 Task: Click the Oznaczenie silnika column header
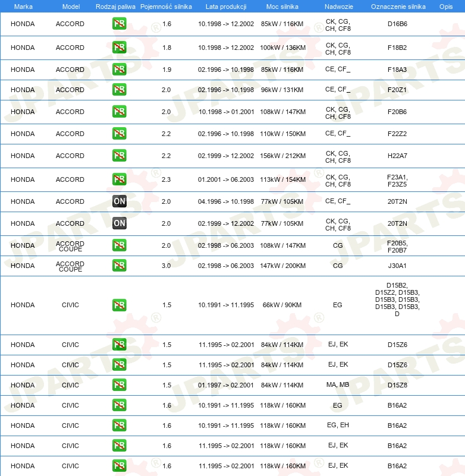398,7
